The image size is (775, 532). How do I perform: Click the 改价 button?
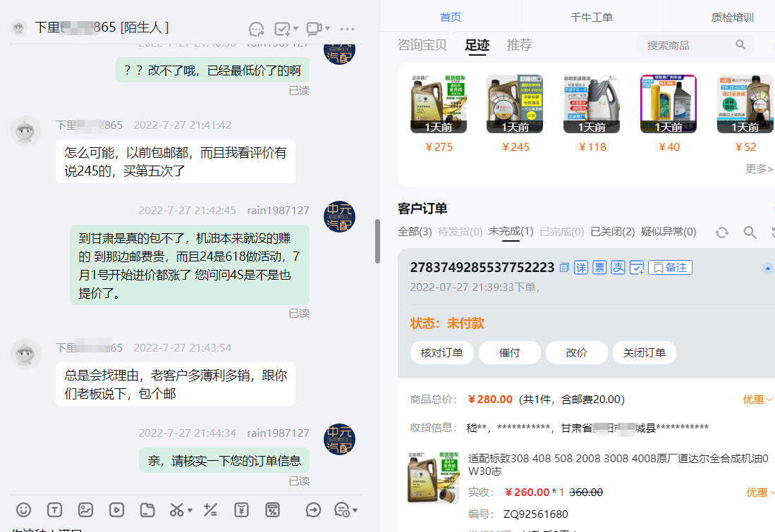coord(576,353)
